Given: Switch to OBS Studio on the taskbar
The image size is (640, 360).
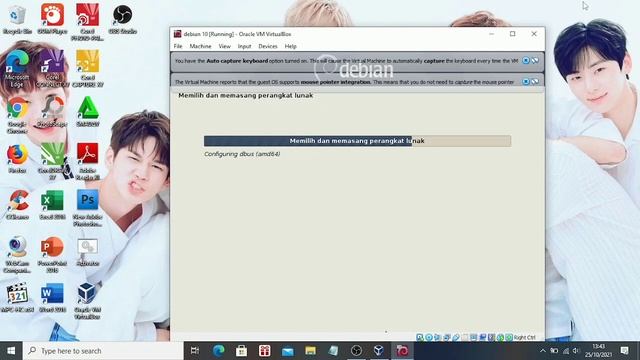Looking at the screenshot, I should tap(356, 351).
